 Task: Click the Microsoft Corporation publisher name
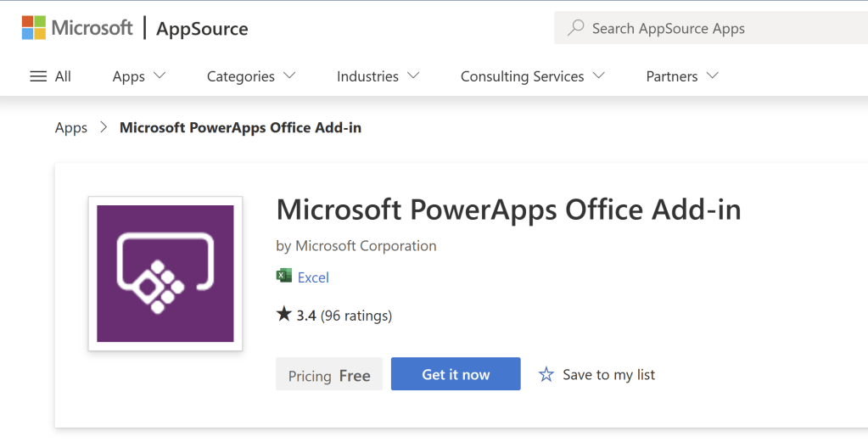tap(366, 246)
